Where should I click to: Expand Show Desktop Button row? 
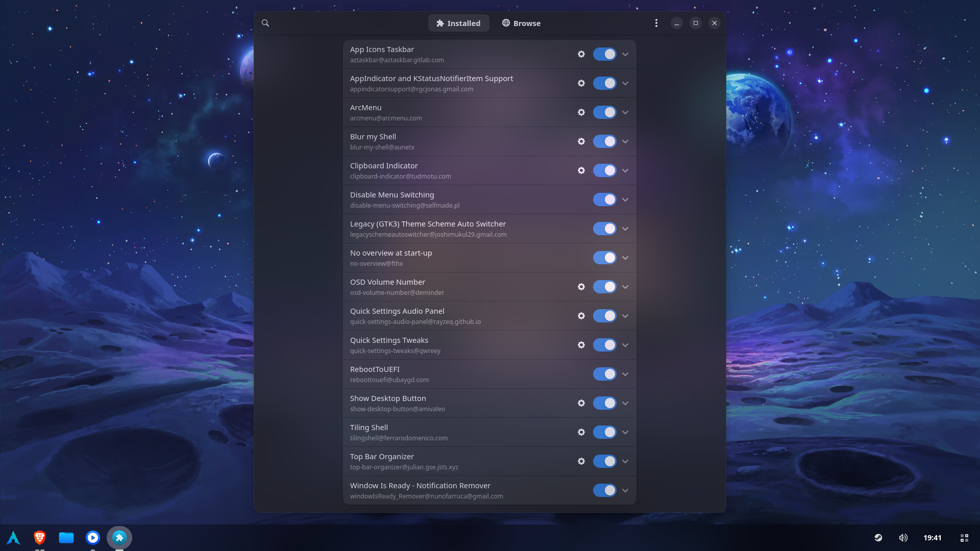[x=625, y=403]
